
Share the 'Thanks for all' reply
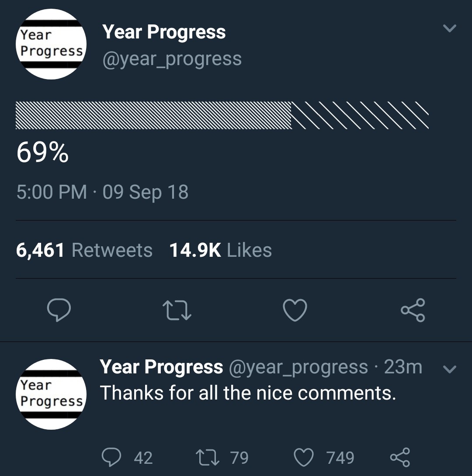399,457
